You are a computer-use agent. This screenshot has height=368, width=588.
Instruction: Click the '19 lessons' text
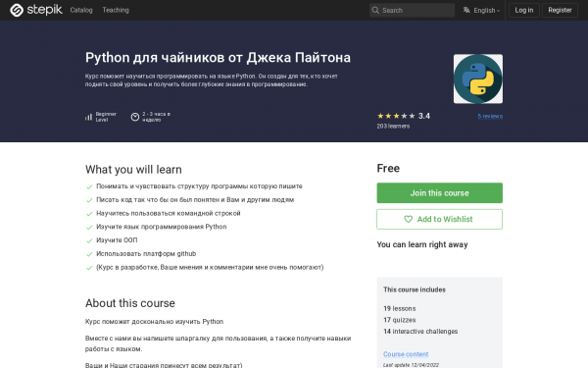point(400,309)
